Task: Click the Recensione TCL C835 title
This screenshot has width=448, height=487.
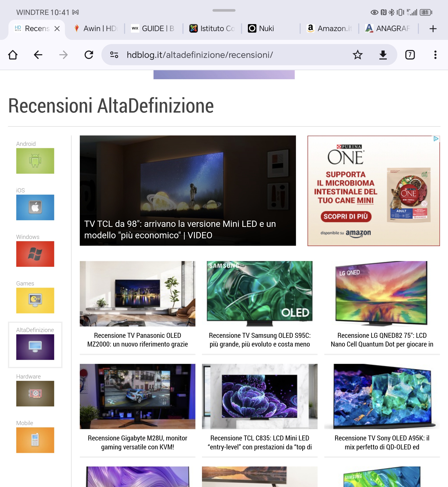Action: pyautogui.click(x=260, y=443)
